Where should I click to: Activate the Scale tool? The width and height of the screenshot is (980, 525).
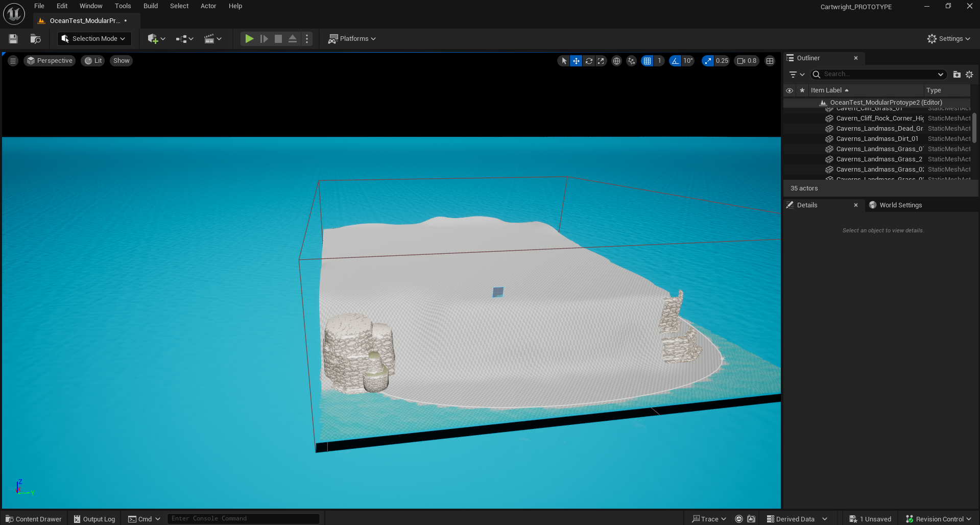[601, 61]
